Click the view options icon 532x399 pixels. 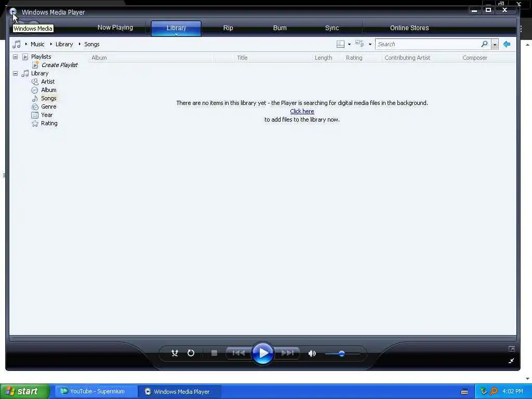click(x=360, y=44)
